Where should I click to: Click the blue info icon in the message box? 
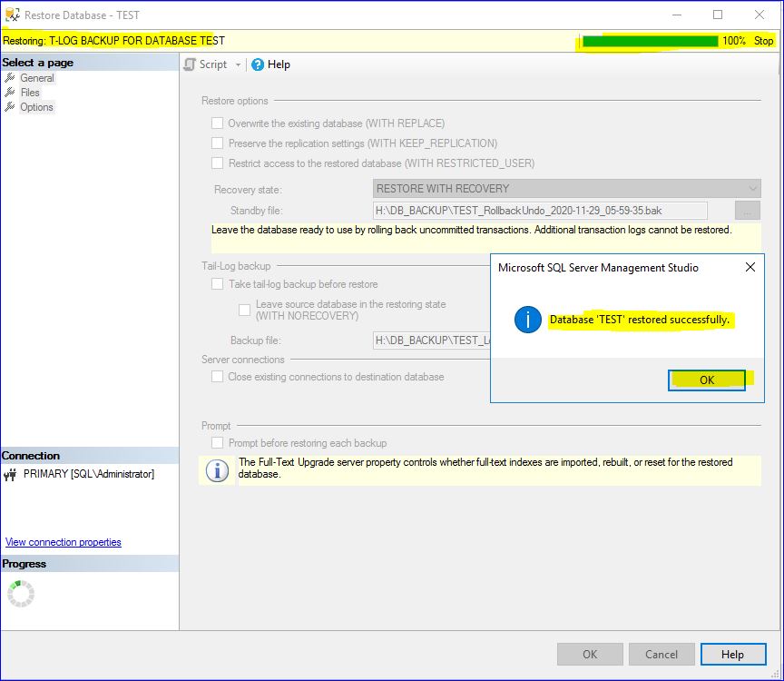click(527, 320)
